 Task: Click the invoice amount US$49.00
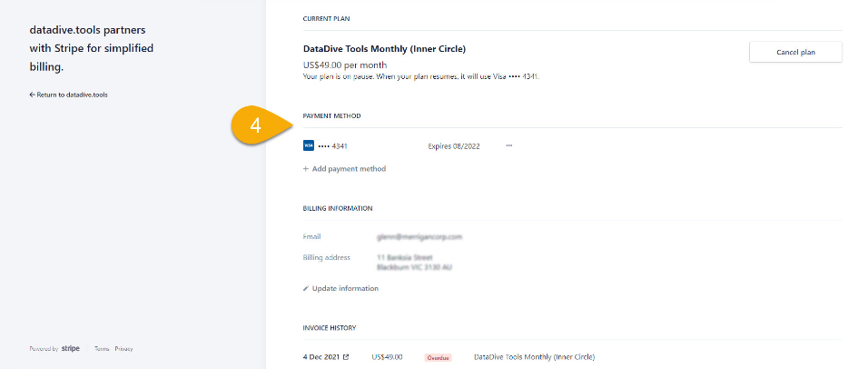click(x=388, y=357)
